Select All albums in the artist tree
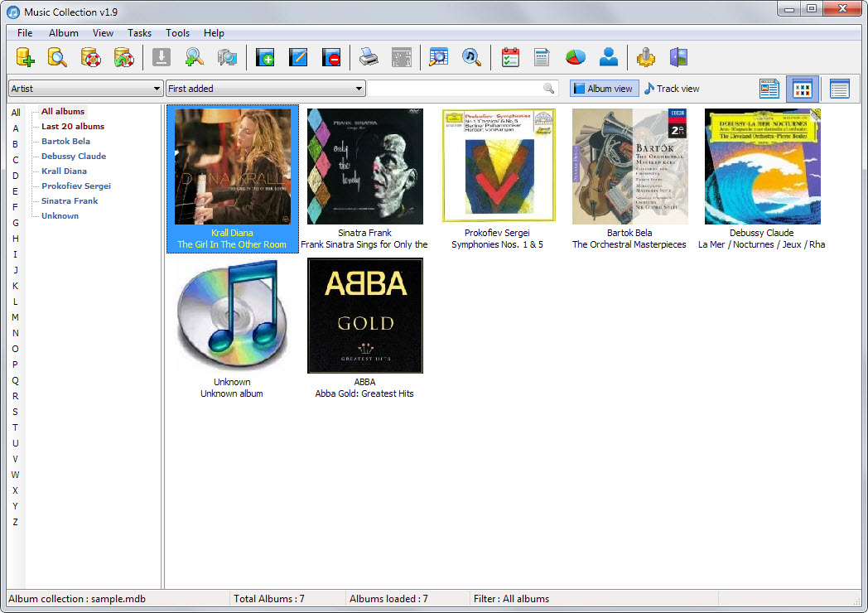Screen dimensions: 868x613 pyautogui.click(x=63, y=111)
